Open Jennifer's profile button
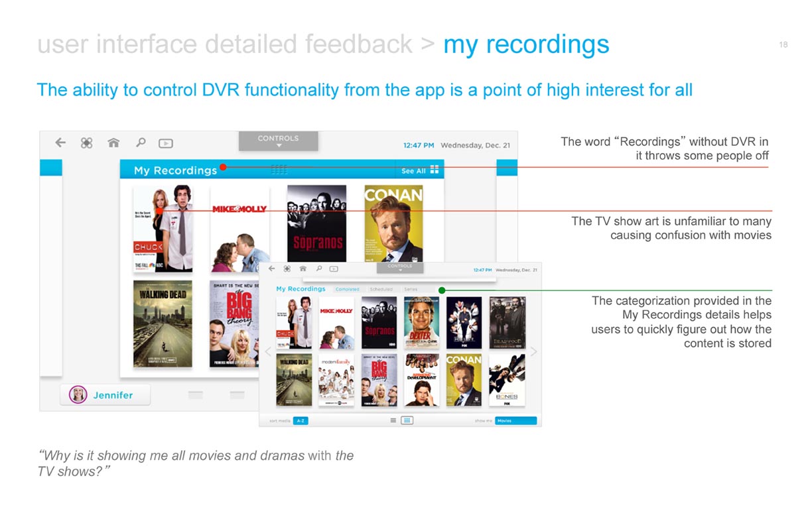The image size is (812, 525). [x=105, y=395]
